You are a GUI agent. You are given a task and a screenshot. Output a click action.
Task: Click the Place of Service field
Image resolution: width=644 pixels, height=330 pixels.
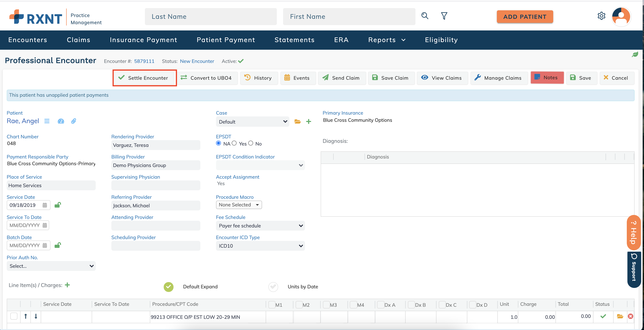tap(51, 186)
